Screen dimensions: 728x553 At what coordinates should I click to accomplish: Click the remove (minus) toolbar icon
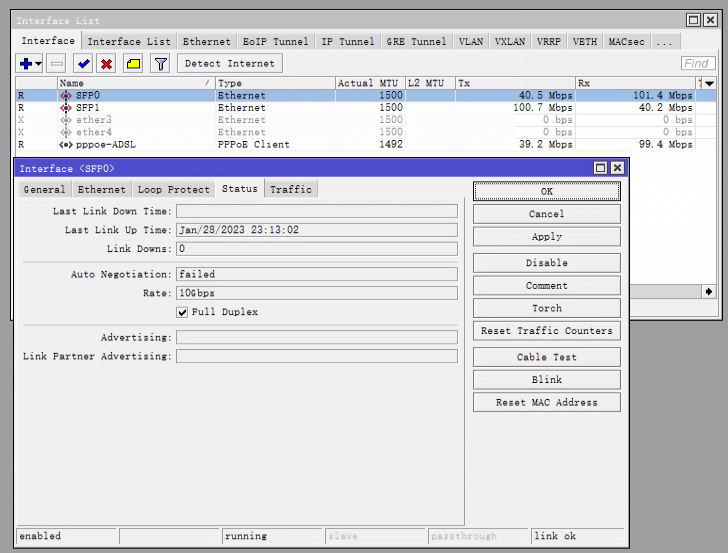(57, 64)
